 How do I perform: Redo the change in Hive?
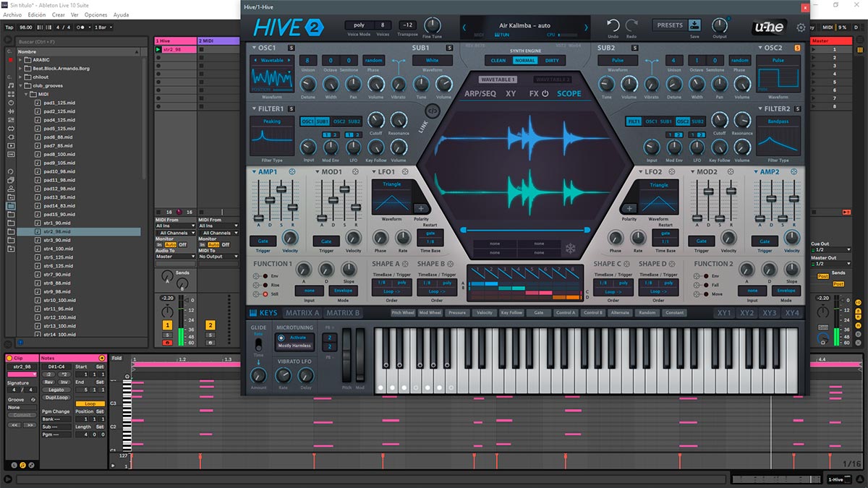coord(631,26)
